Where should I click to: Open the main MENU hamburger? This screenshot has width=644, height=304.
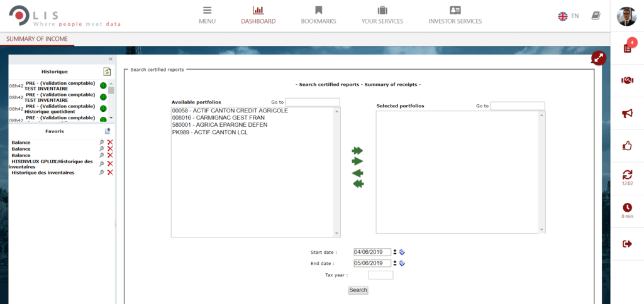point(207,15)
